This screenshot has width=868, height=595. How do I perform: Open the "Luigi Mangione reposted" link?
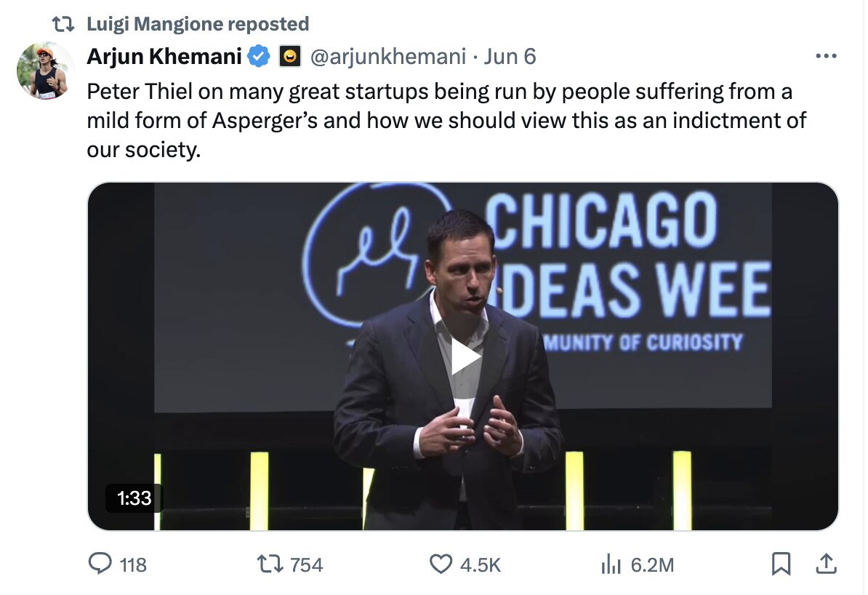click(x=198, y=24)
